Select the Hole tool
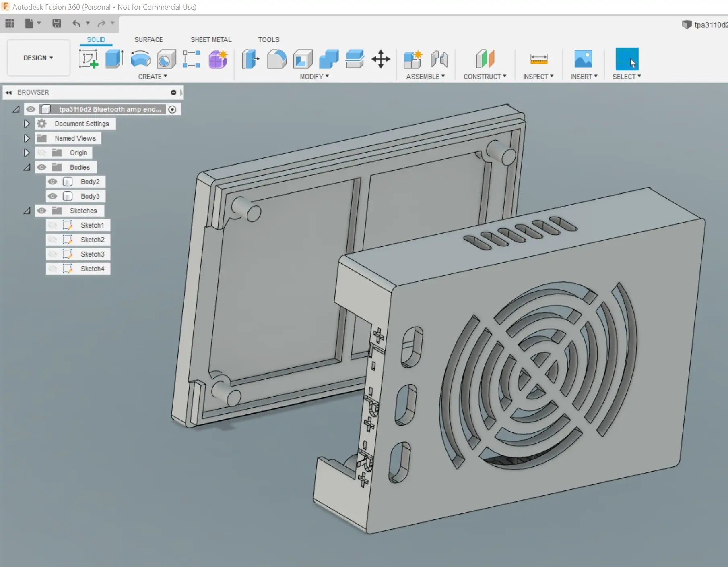Screen dimensions: 728x567 166,59
